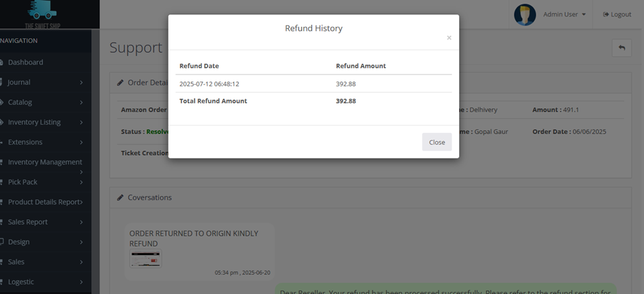Expand the Catalog submenu arrow

(x=81, y=102)
